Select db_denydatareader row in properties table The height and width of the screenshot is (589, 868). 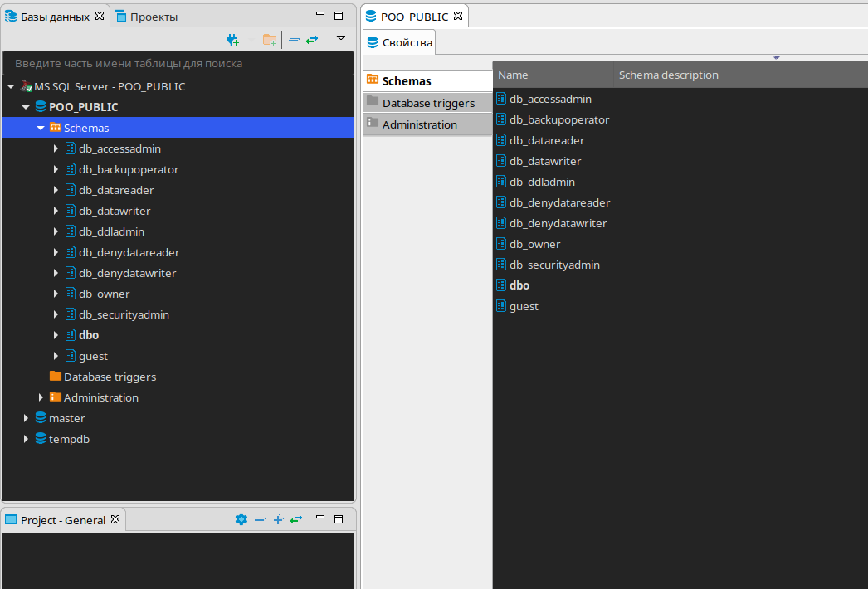[x=680, y=202]
